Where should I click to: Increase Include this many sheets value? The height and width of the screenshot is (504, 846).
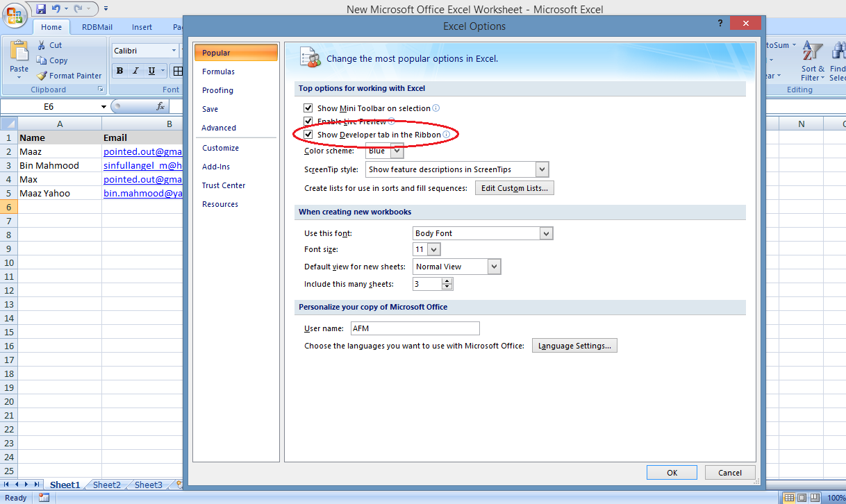tap(447, 281)
